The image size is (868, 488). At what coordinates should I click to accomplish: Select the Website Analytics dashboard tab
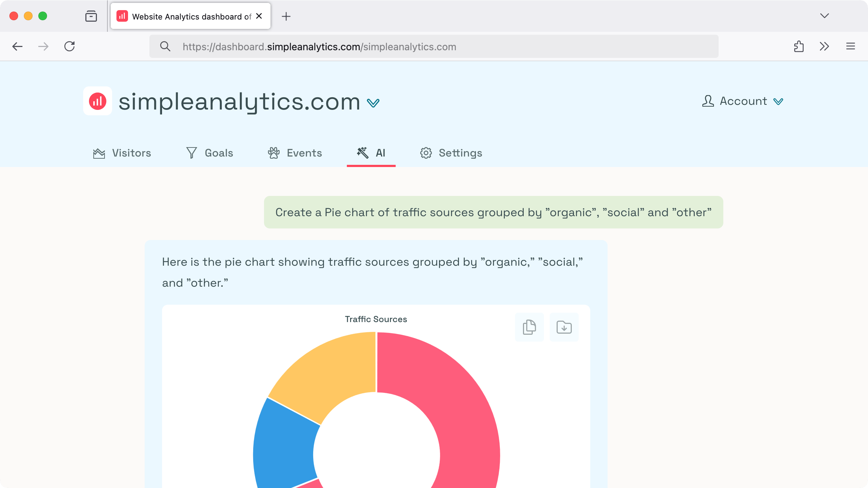(191, 16)
